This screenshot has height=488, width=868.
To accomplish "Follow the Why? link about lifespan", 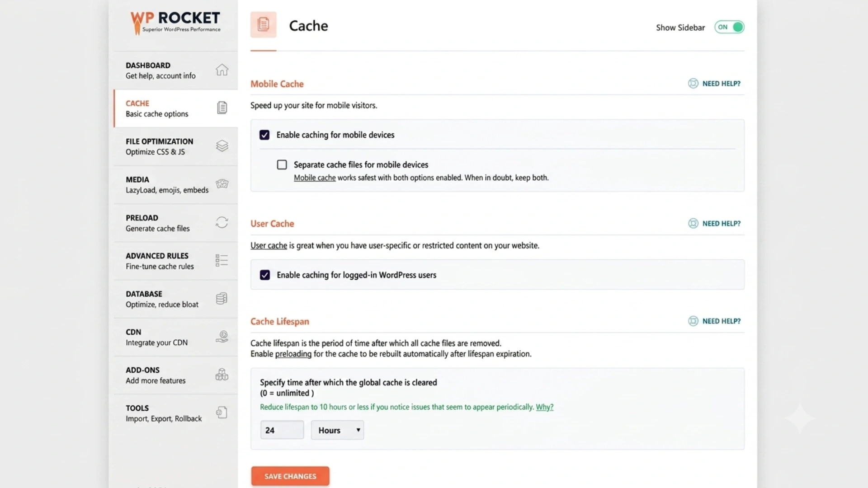I will coord(545,407).
